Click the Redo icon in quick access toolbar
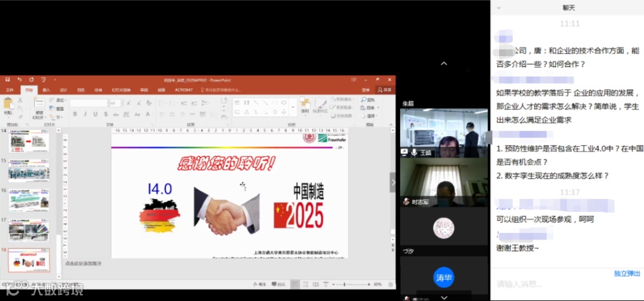644x301 pixels. tap(31, 80)
